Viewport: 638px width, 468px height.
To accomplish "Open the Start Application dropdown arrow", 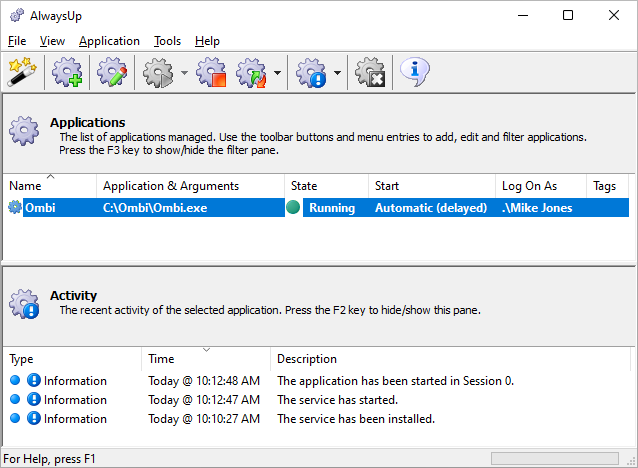I will coord(184,73).
